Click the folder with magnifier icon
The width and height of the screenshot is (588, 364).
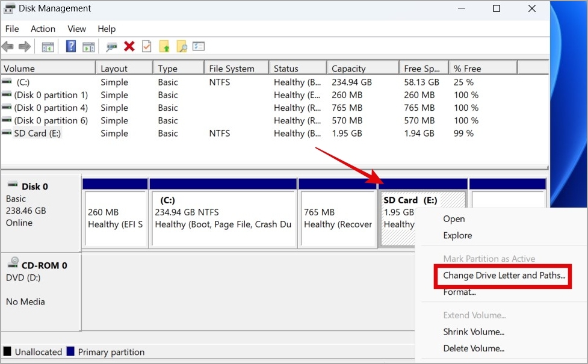click(x=182, y=46)
